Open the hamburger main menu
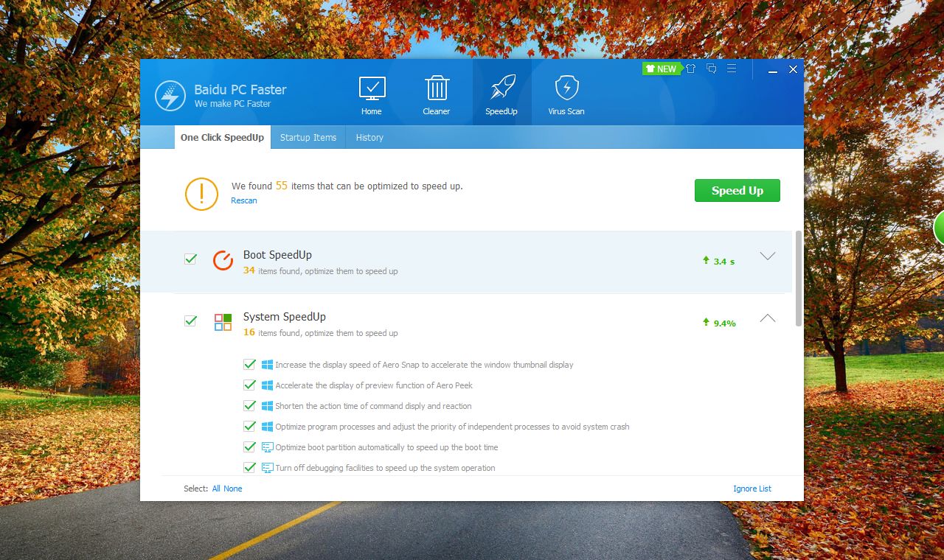 732,69
